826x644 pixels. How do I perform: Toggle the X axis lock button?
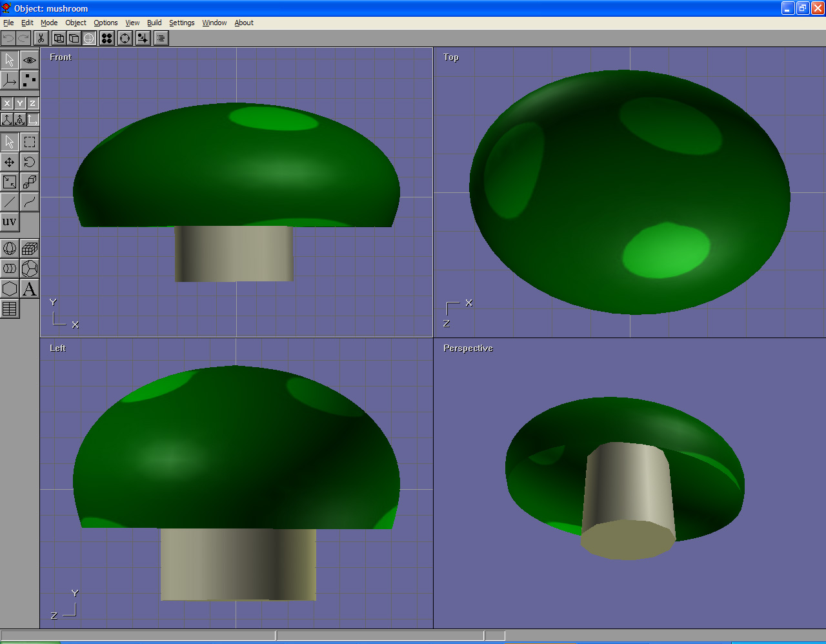[6, 103]
